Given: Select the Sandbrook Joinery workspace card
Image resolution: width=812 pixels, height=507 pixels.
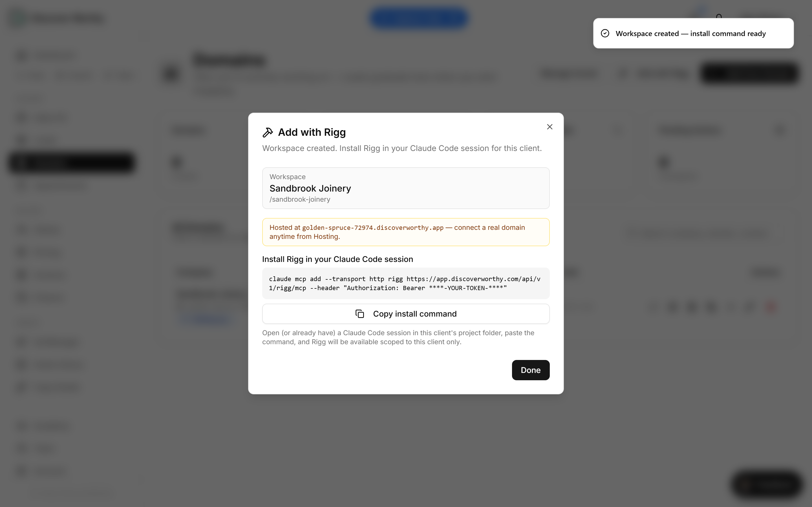Looking at the screenshot, I should (x=406, y=188).
